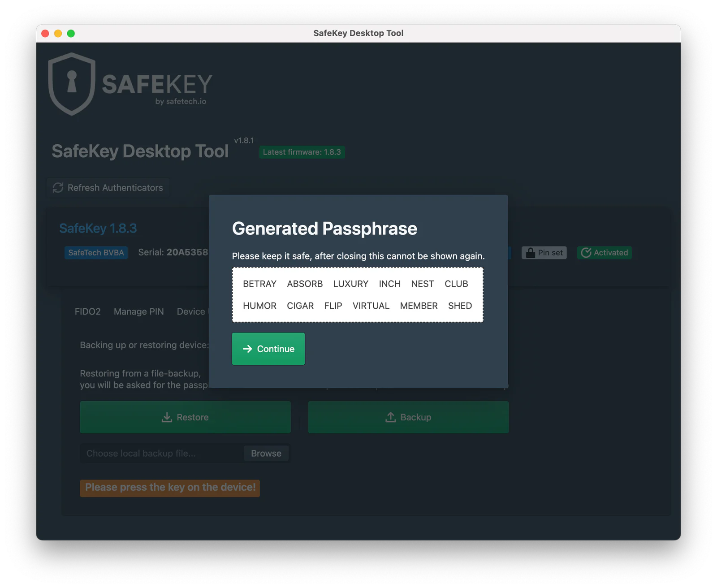Viewport: 717px width, 588px height.
Task: Close the window with the red button
Action: 45,33
